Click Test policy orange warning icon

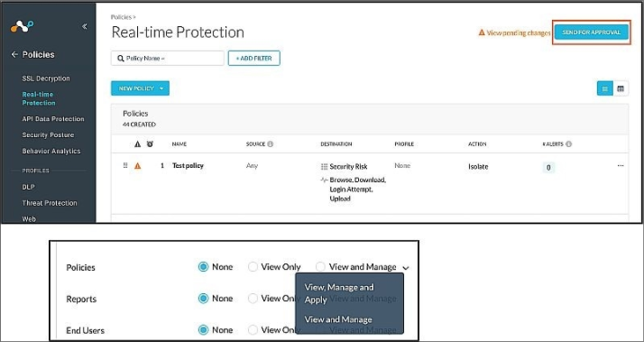[x=138, y=166]
